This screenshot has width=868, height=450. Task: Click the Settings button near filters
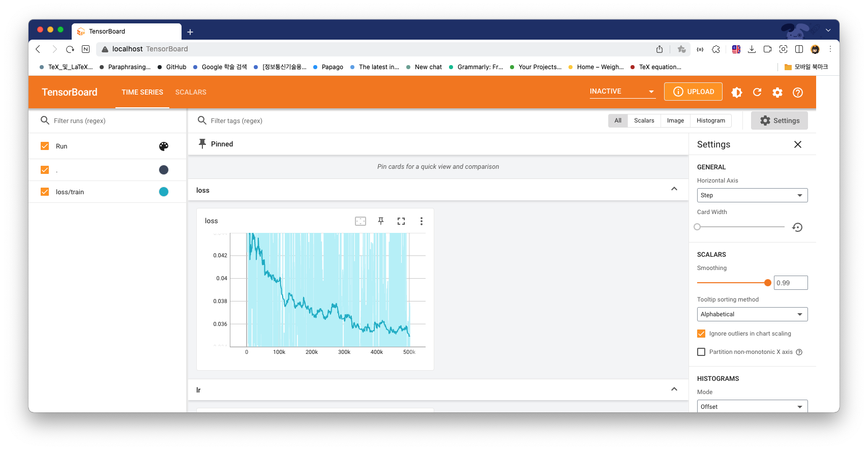780,121
